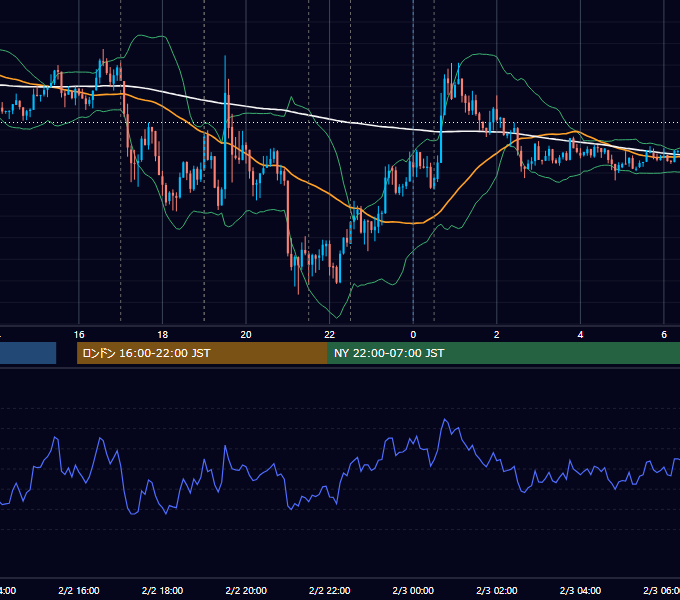680x600 pixels.
Task: Click the 2/2 16:00 label on oscillator axis
Action: point(79,590)
